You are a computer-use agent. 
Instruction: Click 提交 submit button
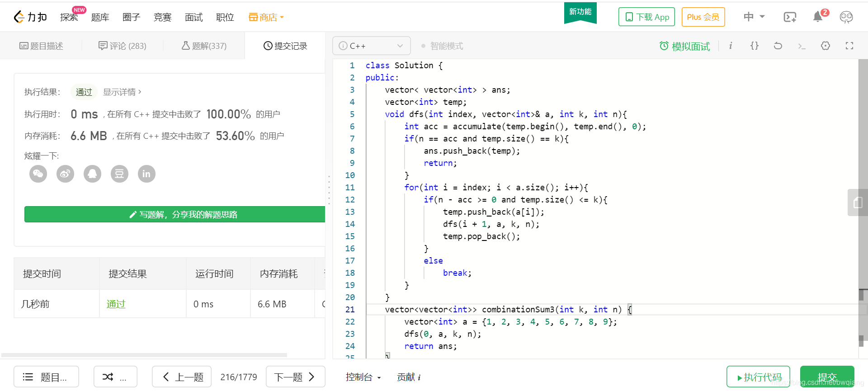click(827, 377)
